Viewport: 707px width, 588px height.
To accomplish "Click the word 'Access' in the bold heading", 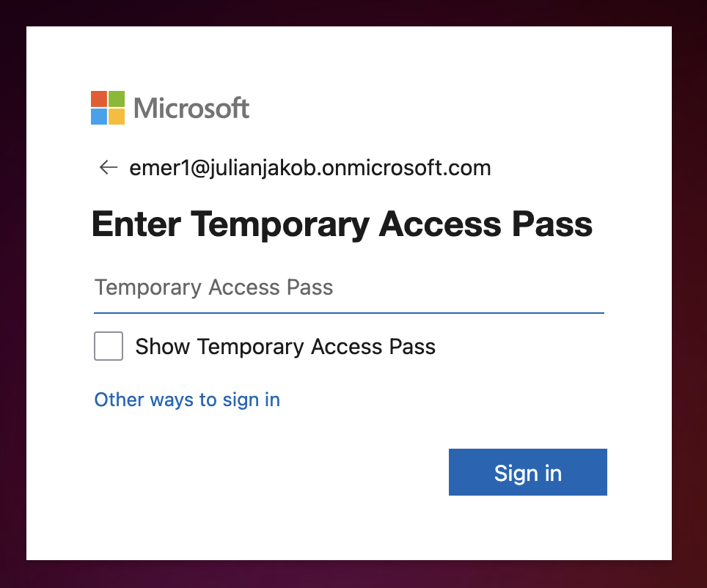I will point(439,224).
